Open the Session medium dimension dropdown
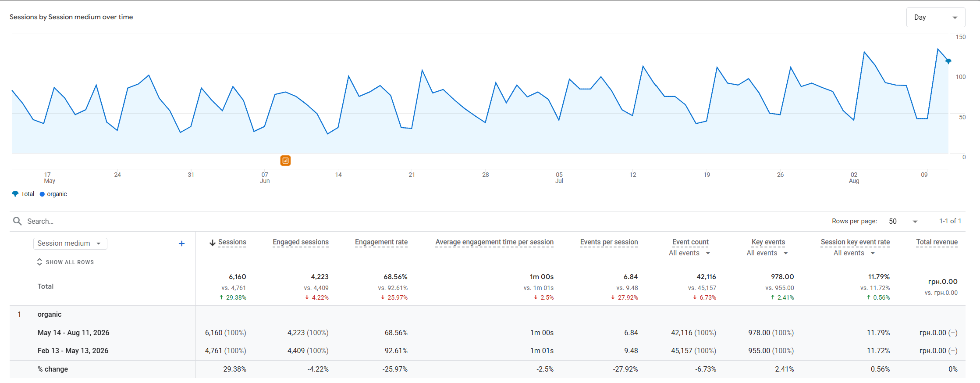Viewport: 980px width, 383px height. point(70,243)
